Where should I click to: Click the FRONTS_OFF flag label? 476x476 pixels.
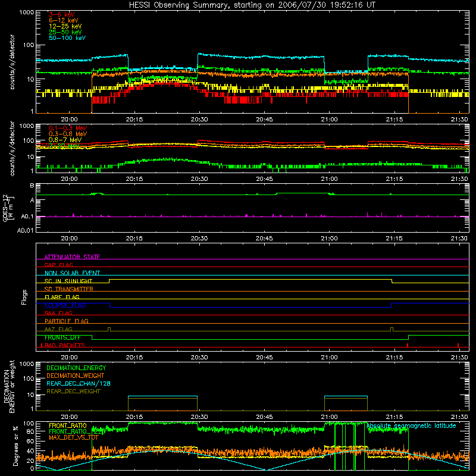62,337
